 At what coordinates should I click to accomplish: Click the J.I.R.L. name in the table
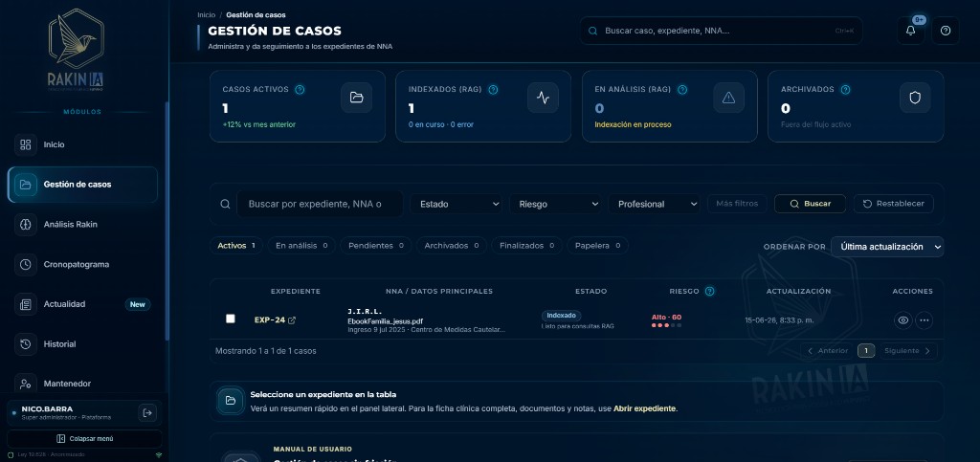click(365, 312)
